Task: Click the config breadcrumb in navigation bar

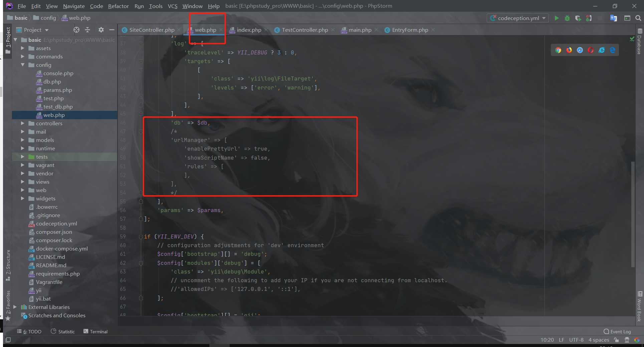Action: (x=48, y=18)
